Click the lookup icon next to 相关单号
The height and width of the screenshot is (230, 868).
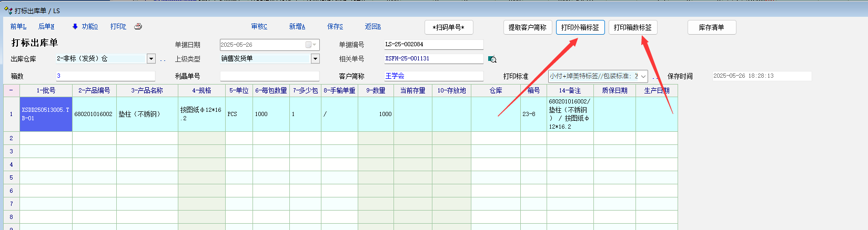coord(492,59)
